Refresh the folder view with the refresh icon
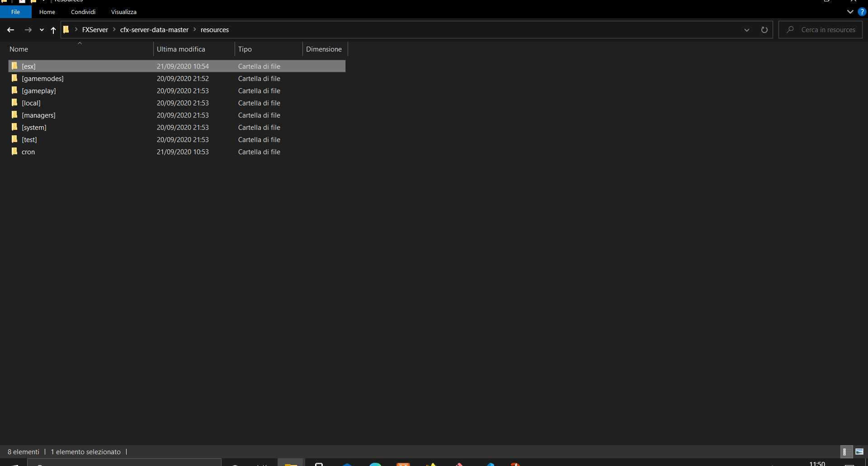 click(x=764, y=29)
